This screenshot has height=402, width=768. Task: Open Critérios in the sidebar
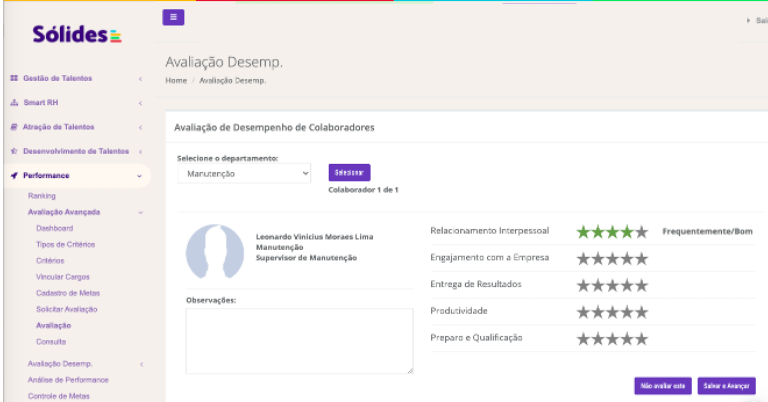click(x=50, y=260)
